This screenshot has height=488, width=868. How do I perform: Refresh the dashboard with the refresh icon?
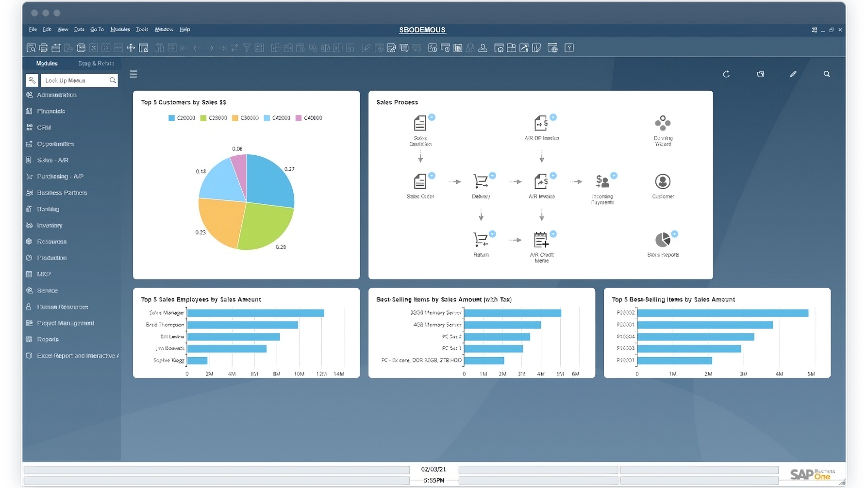(x=726, y=74)
